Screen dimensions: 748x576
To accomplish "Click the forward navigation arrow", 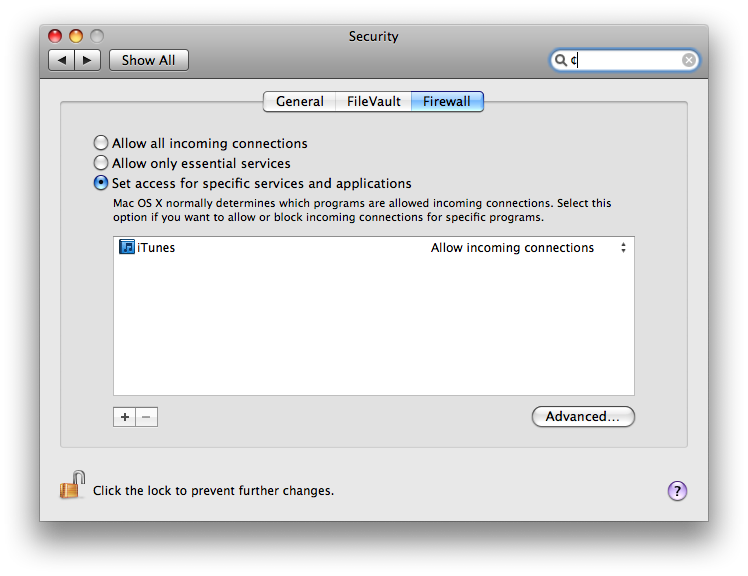I will (87, 60).
